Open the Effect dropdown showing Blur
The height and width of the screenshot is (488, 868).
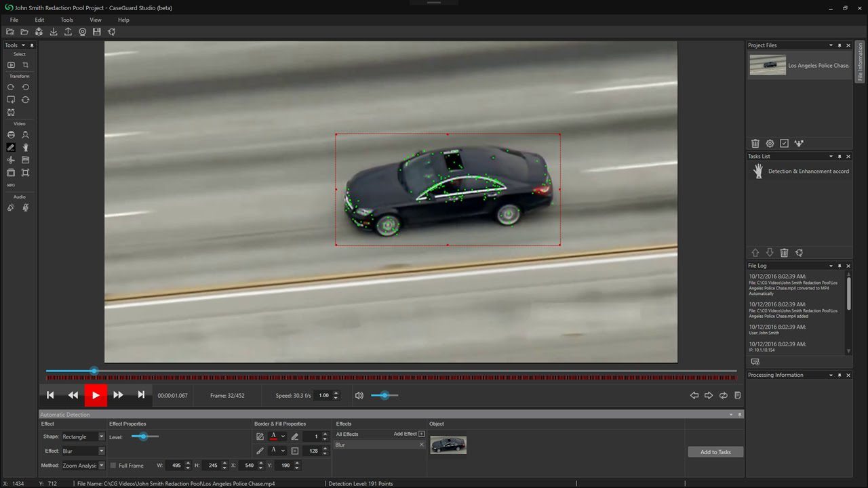tap(83, 451)
